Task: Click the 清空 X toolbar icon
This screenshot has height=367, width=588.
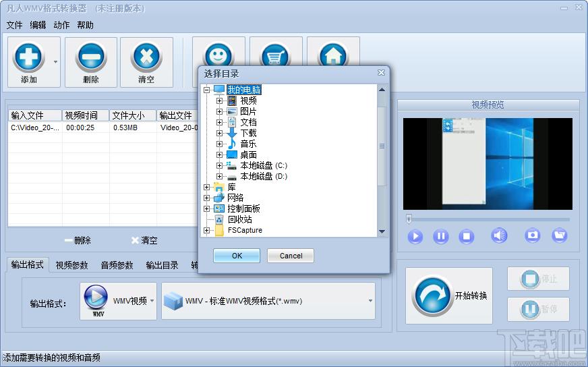Action: click(146, 57)
